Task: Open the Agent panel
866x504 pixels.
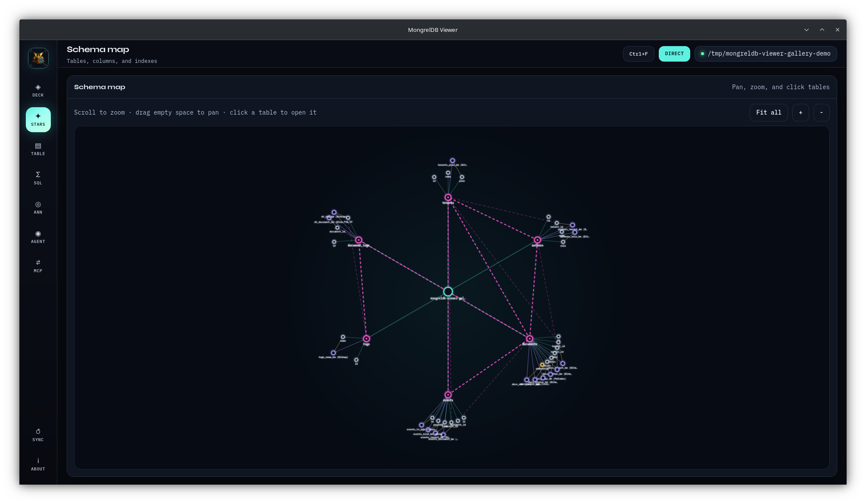Action: point(38,237)
